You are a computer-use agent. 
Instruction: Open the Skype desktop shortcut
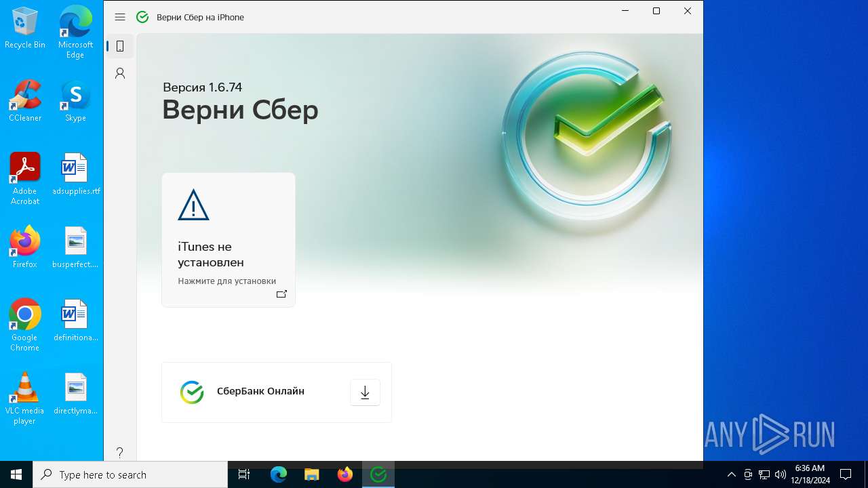pos(75,101)
